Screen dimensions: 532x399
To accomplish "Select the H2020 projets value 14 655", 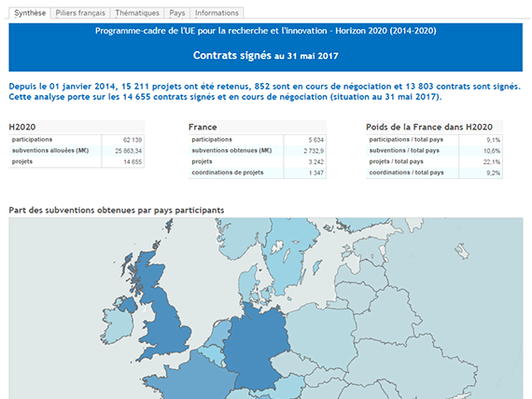I will pos(133,161).
